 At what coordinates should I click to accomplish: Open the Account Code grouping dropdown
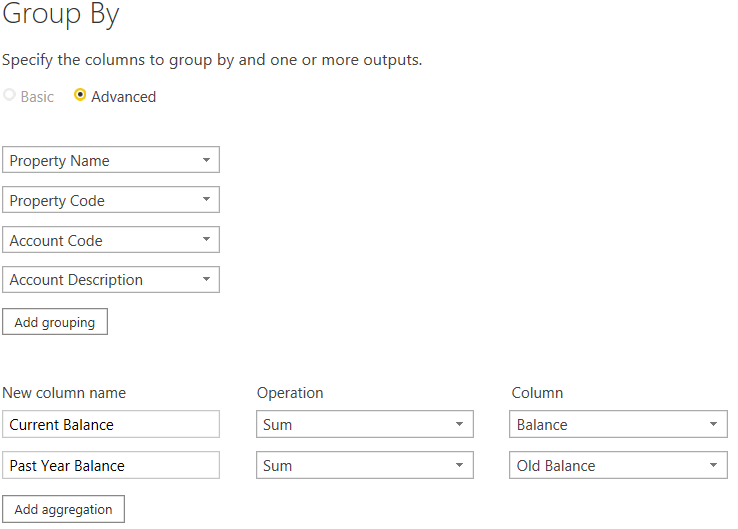click(111, 240)
